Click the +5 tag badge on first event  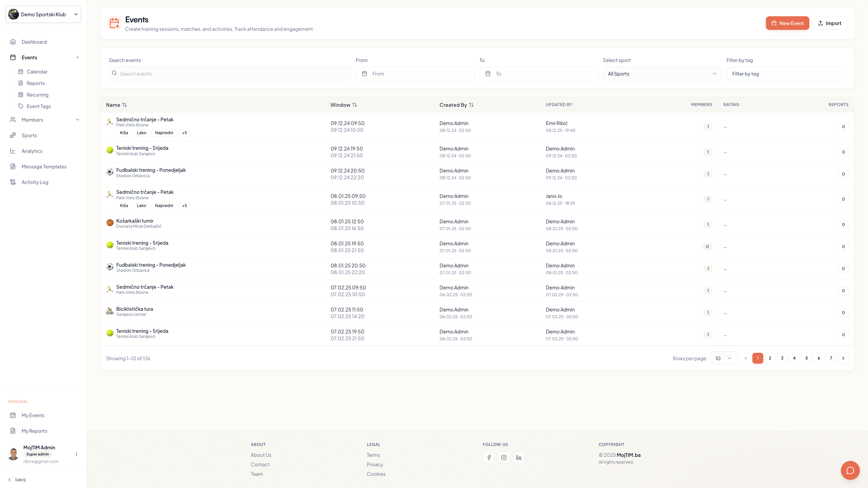point(184,133)
